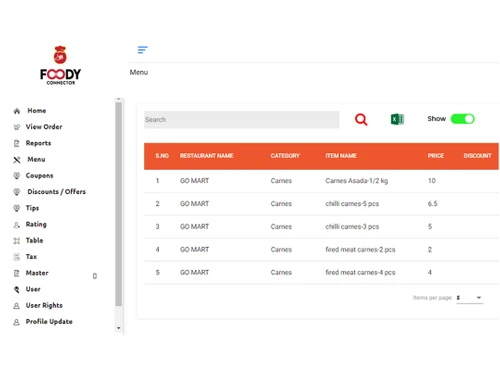Select Menu in the sidebar
Image resolution: width=500 pixels, height=375 pixels.
(x=36, y=159)
